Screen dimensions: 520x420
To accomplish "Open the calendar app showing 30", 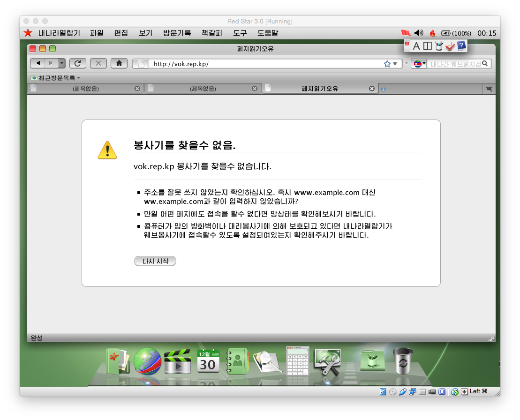I will click(208, 361).
